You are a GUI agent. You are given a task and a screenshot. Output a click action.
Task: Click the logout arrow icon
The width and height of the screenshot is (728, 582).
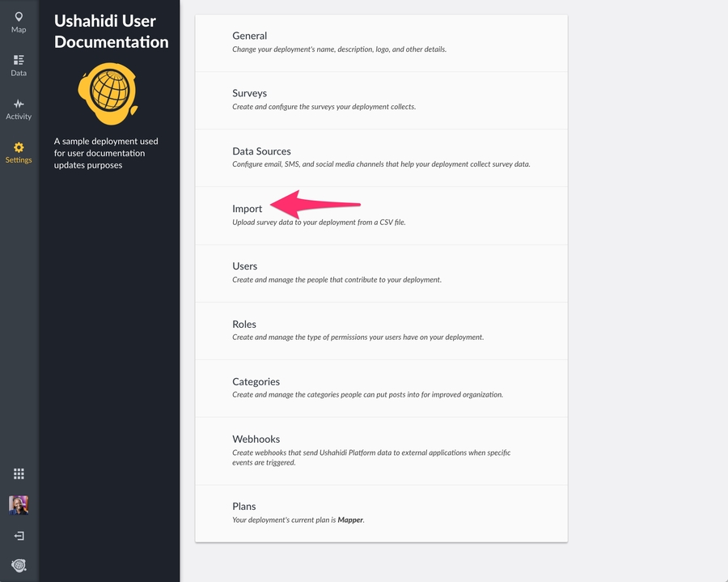coord(19,536)
